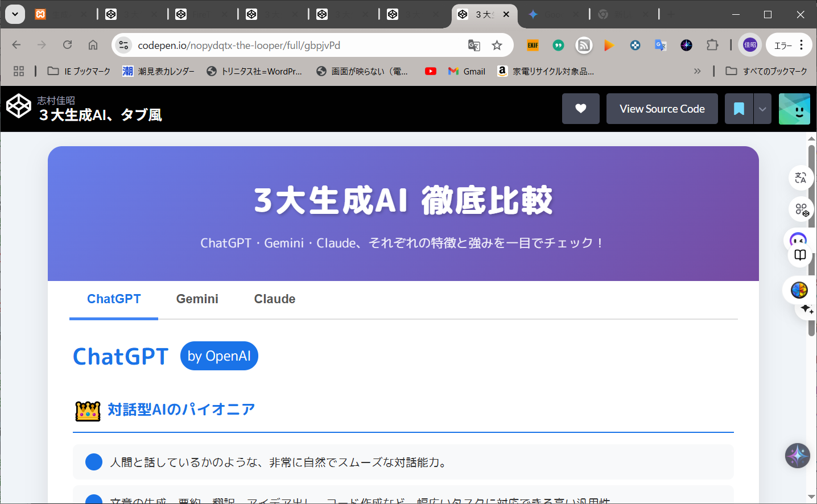Open the Google Translate extension
The width and height of the screenshot is (817, 504).
[x=661, y=45]
